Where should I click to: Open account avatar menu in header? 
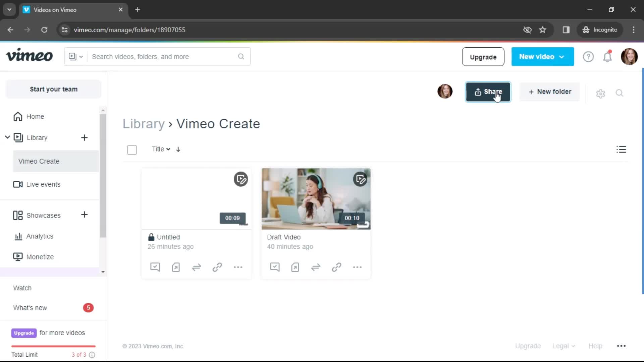pos(629,56)
